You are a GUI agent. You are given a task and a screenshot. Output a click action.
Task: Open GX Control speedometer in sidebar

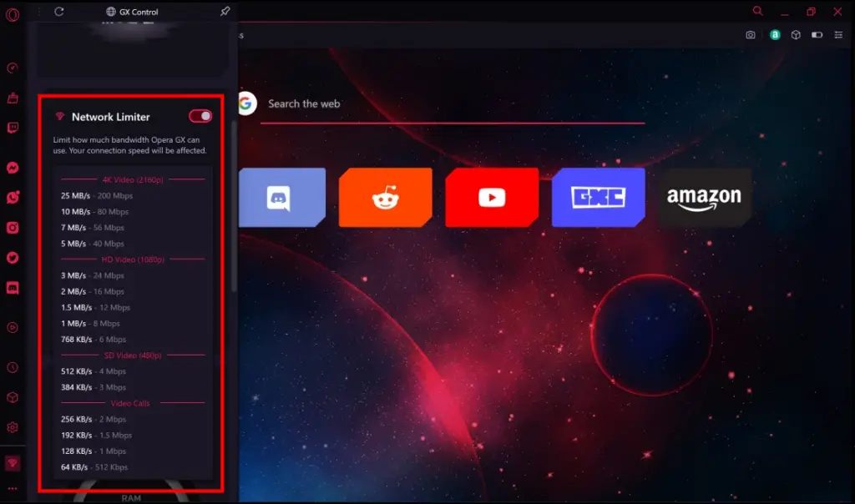[13, 68]
